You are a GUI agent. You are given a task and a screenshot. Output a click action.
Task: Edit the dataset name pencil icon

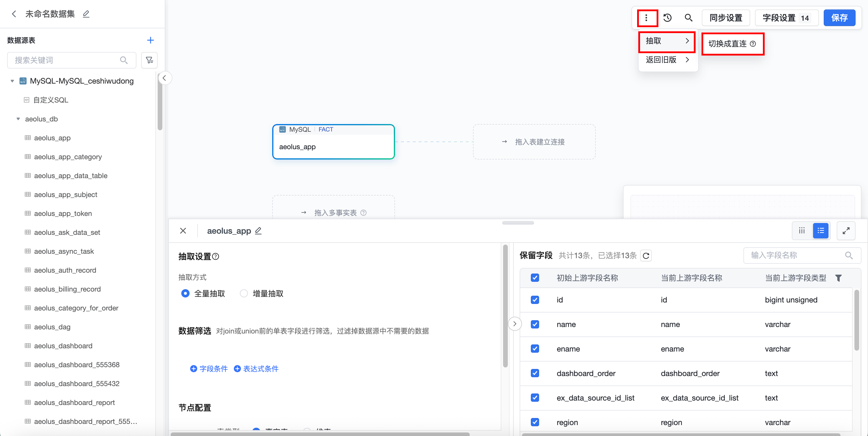(86, 14)
